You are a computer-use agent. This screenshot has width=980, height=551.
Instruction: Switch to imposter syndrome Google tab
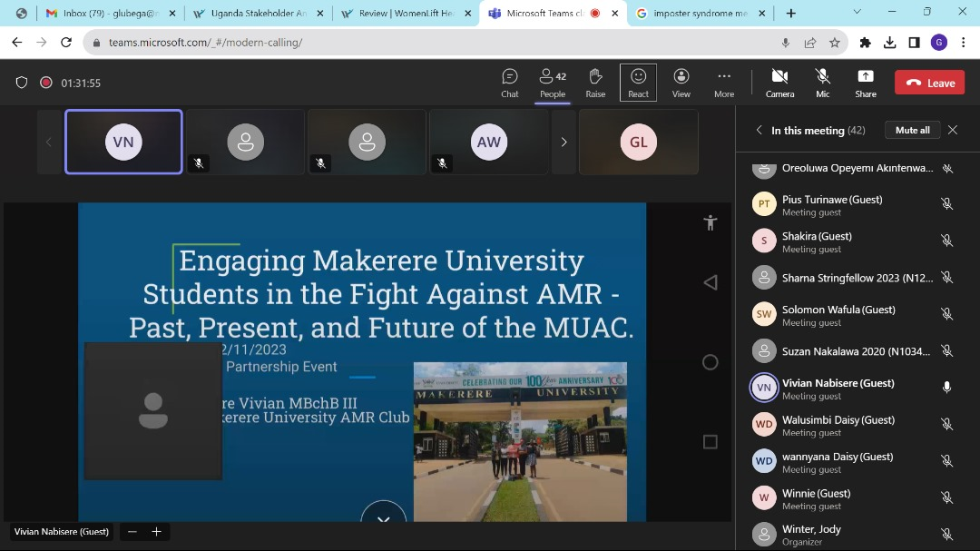click(700, 13)
